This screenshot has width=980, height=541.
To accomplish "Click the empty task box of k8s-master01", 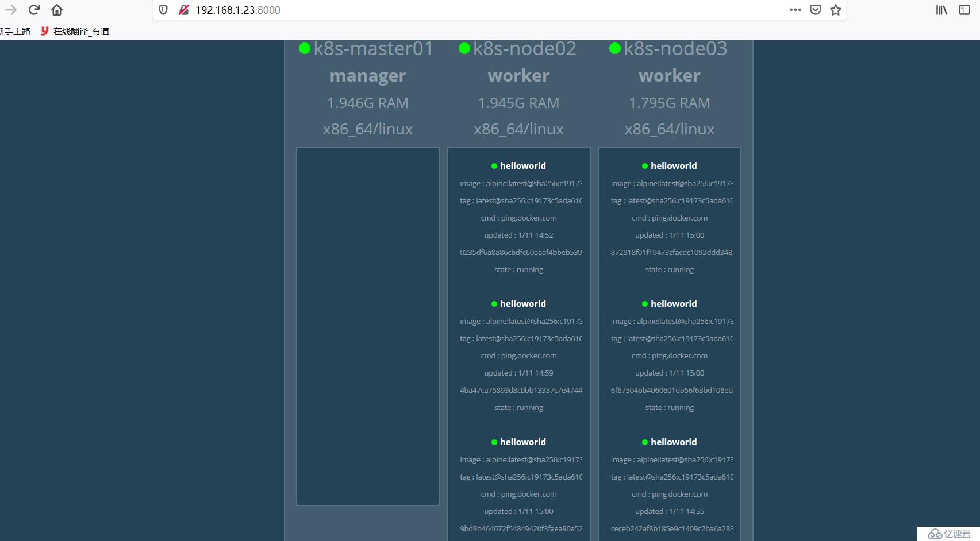I will 368,327.
